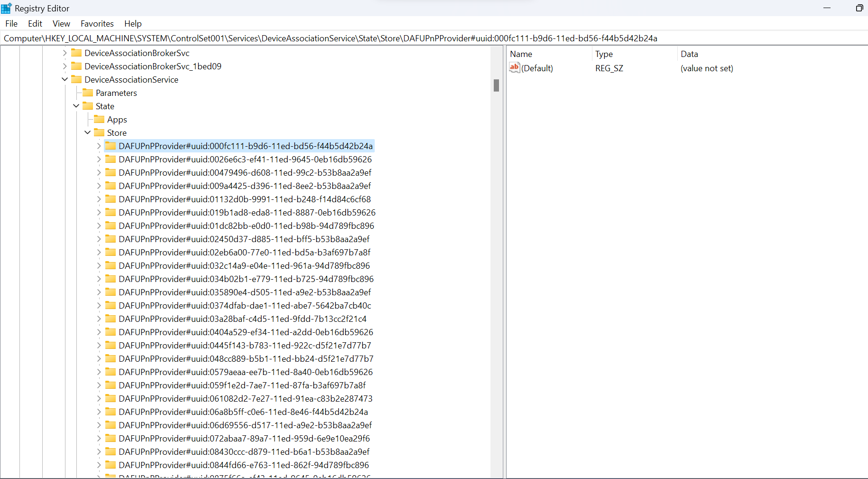This screenshot has width=868, height=479.
Task: Click the (Default) string value icon
Action: [515, 68]
